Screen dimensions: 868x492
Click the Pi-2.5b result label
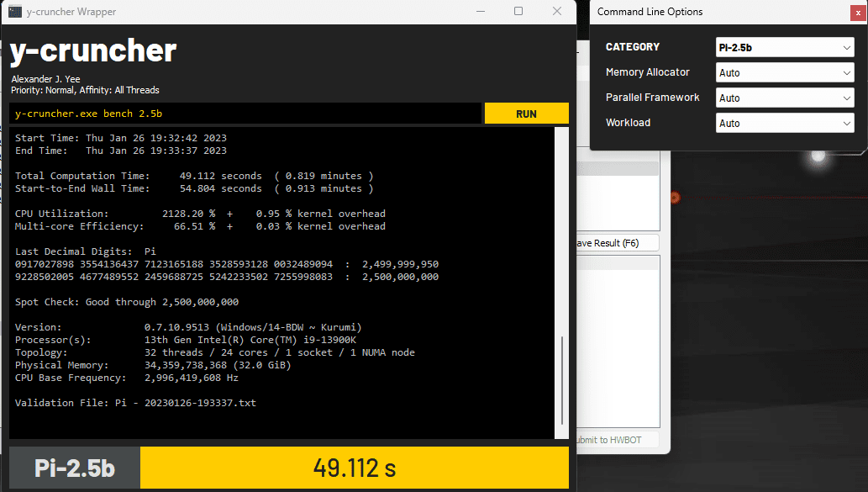(75, 468)
